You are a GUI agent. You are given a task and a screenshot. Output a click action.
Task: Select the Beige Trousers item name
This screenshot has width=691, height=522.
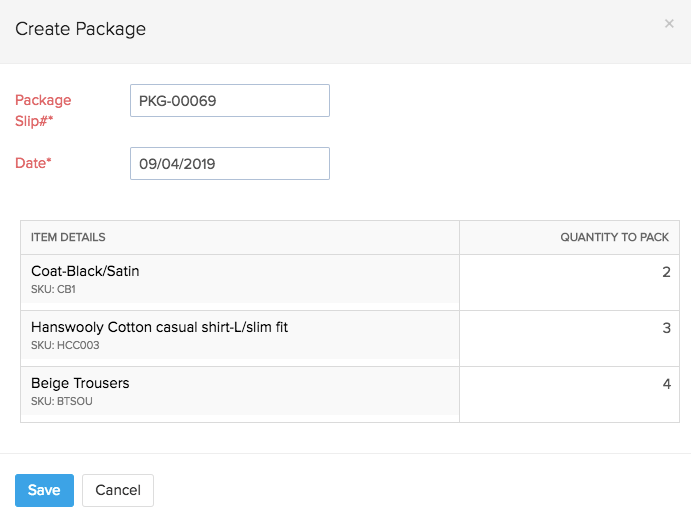click(x=80, y=383)
